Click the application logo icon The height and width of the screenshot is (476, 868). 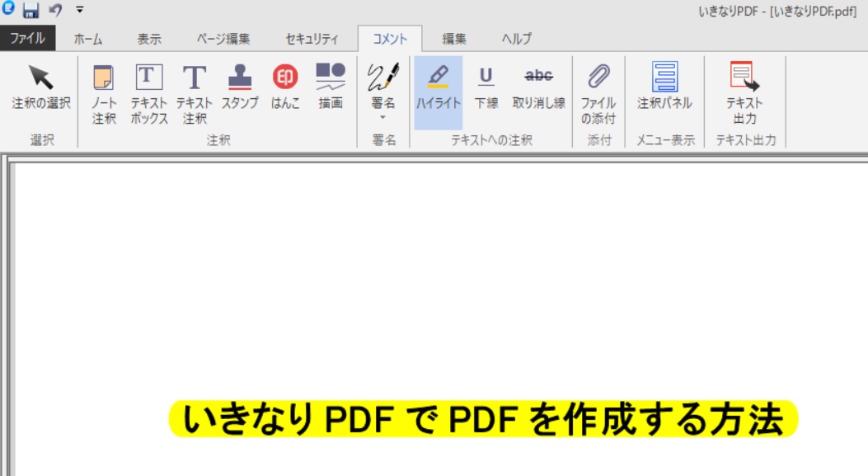tap(8, 8)
